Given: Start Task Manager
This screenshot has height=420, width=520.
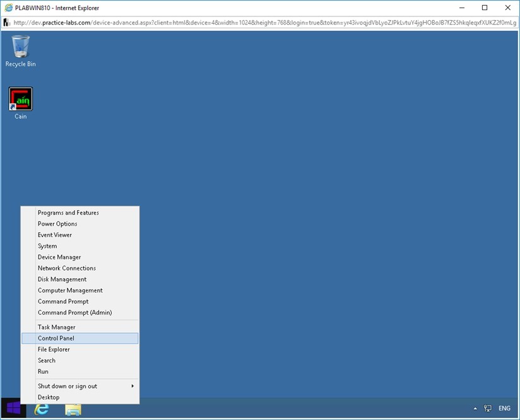Looking at the screenshot, I should [x=56, y=327].
